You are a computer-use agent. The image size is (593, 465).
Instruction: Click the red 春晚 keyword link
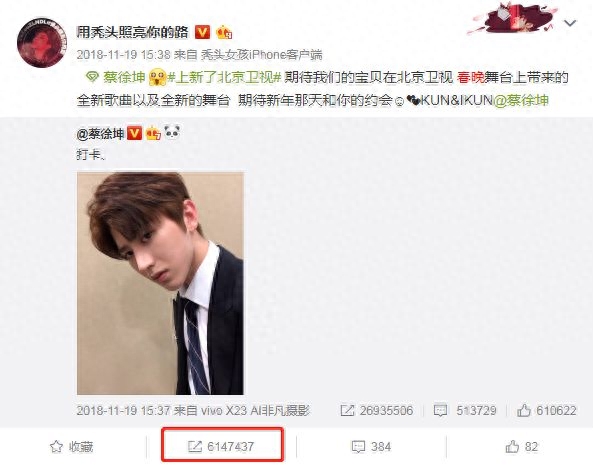pos(470,78)
